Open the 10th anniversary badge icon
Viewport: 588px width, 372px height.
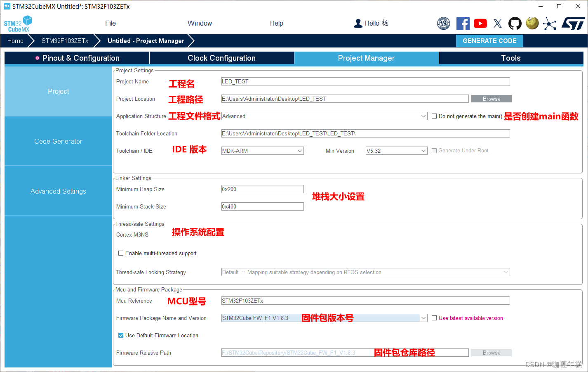tap(444, 24)
